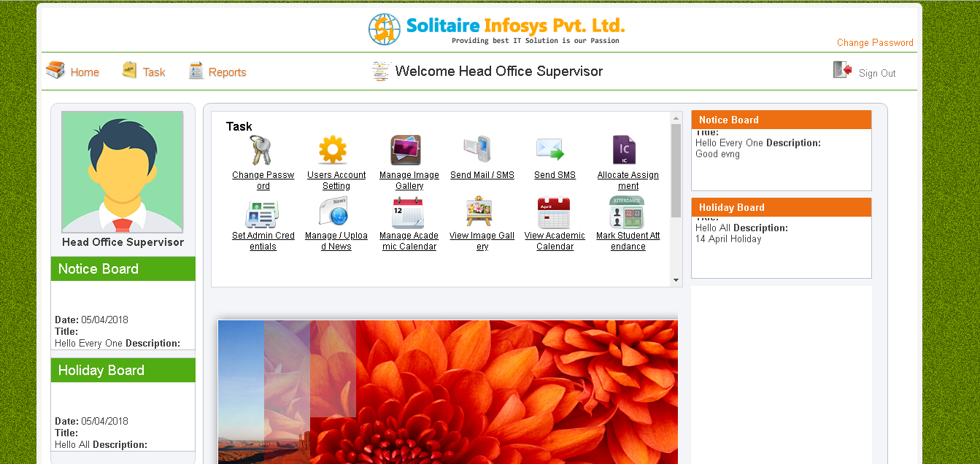The height and width of the screenshot is (464, 980).
Task: Click the red flower slideshow image
Action: click(447, 392)
